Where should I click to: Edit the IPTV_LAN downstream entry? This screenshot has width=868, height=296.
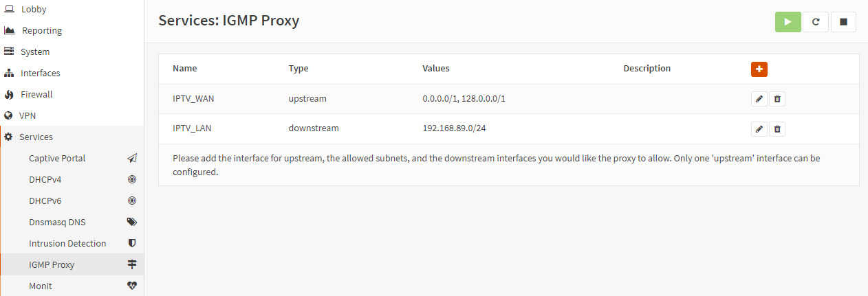(x=759, y=128)
